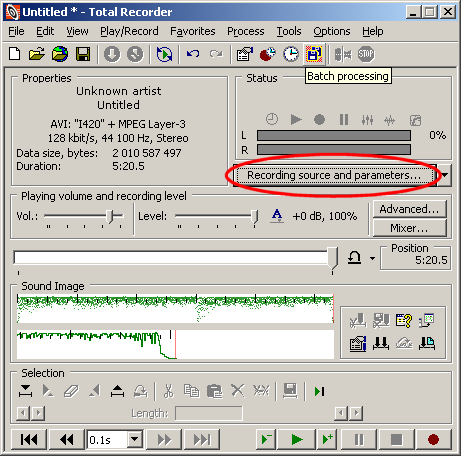Screen dimensions: 461x456
Task: Create a new file with the blank page icon
Action: [x=14, y=54]
